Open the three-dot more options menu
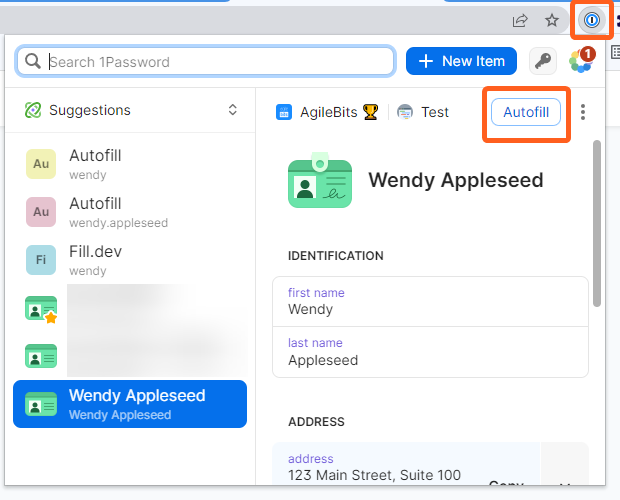This screenshot has width=620, height=500. (x=583, y=112)
